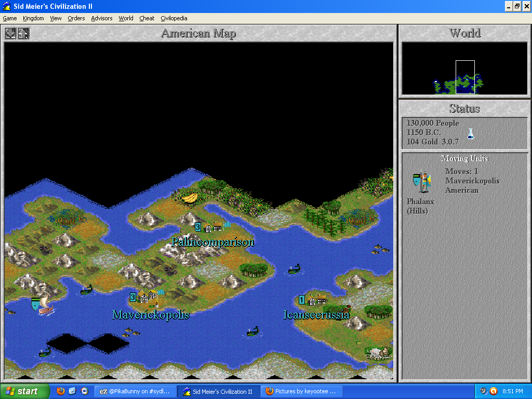Viewport: 532px width, 399px height.
Task: Click the zoom out map arrow icon
Action: (10, 33)
